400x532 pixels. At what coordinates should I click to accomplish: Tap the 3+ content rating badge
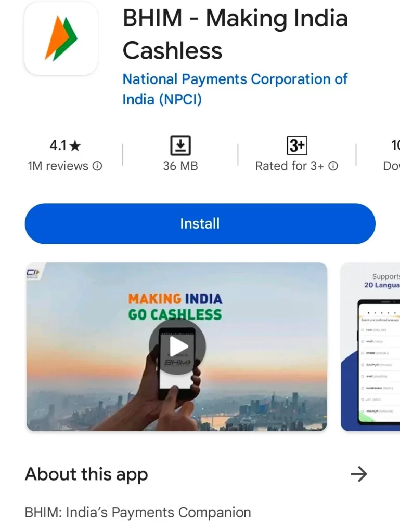tap(297, 145)
